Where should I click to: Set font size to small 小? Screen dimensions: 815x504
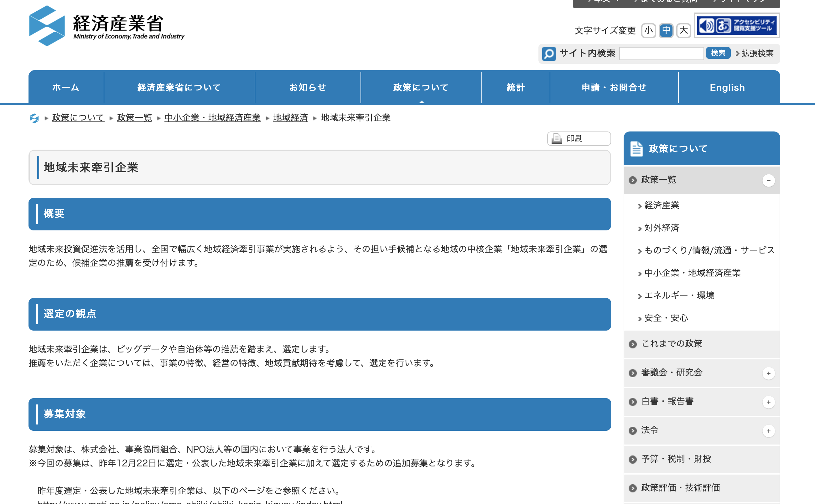648,31
